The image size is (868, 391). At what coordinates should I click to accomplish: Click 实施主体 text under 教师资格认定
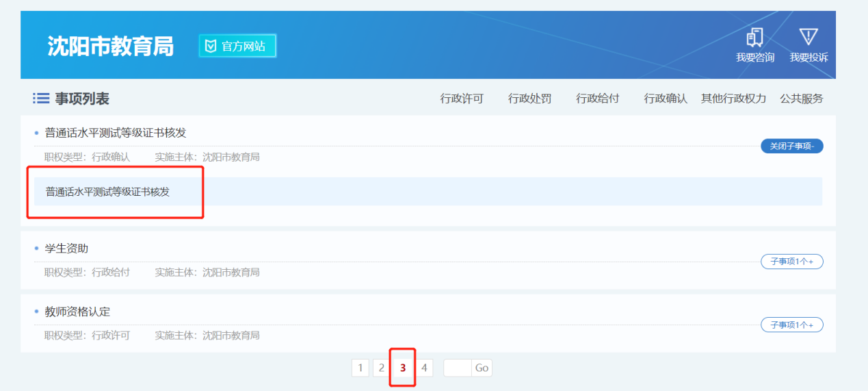207,336
